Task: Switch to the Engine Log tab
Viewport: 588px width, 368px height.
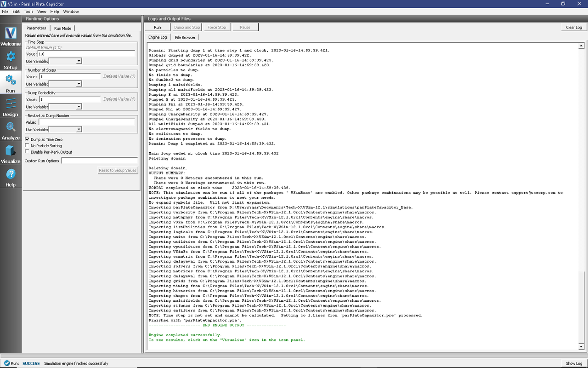Action: coord(158,37)
